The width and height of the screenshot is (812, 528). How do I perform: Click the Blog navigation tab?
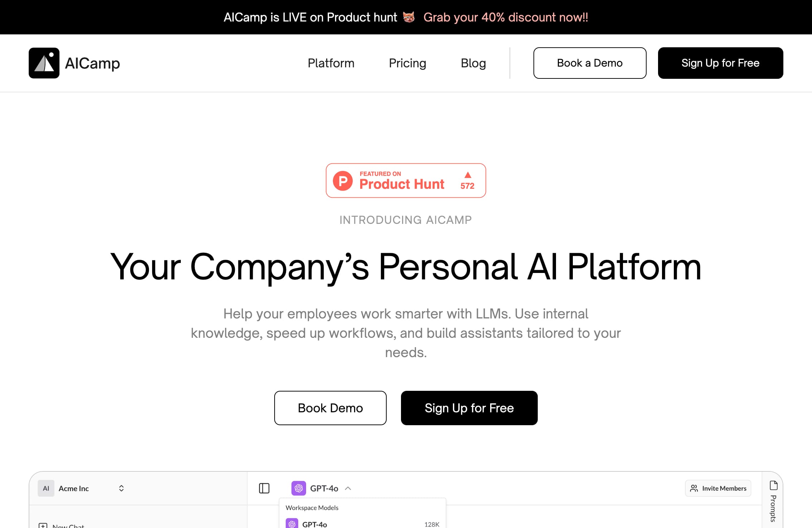[473, 63]
